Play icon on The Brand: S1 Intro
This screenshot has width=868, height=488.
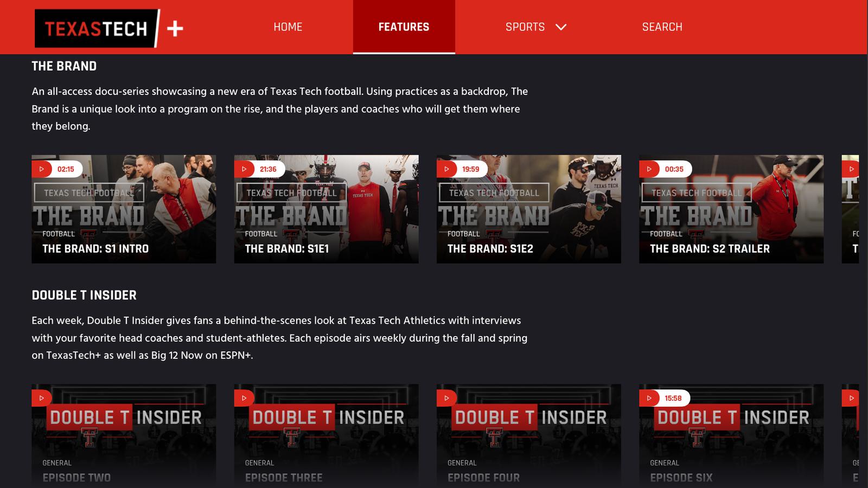coord(42,169)
